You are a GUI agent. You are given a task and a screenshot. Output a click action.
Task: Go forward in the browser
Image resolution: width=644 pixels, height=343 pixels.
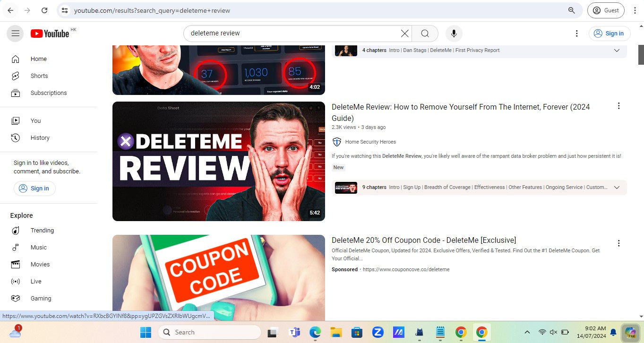click(27, 10)
